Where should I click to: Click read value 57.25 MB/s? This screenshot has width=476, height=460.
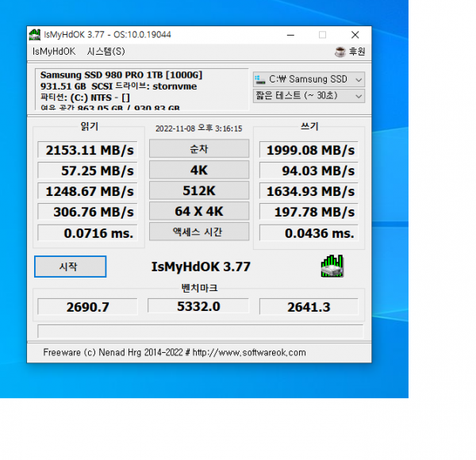pos(87,171)
